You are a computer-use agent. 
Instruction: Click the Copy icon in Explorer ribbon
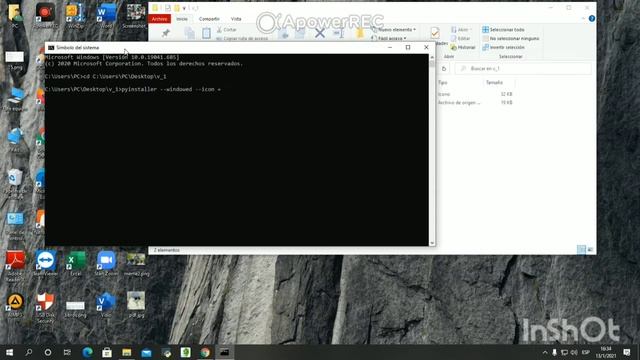click(189, 33)
